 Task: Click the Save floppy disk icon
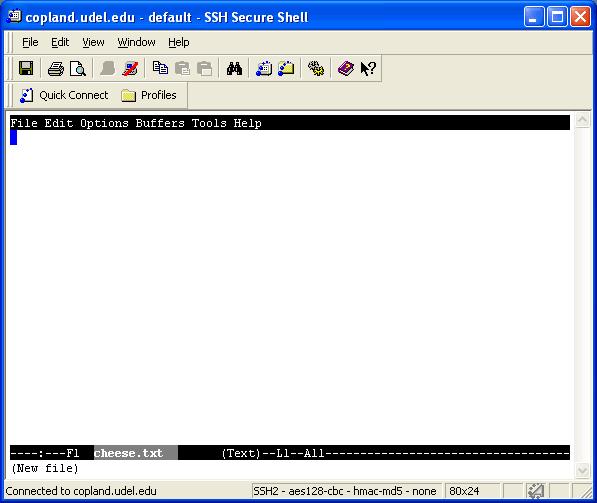tap(26, 69)
